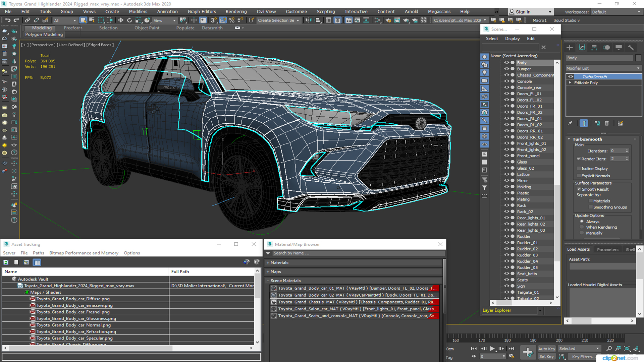644x362 pixels.
Task: Activate the Select Object tool
Action: click(83, 20)
